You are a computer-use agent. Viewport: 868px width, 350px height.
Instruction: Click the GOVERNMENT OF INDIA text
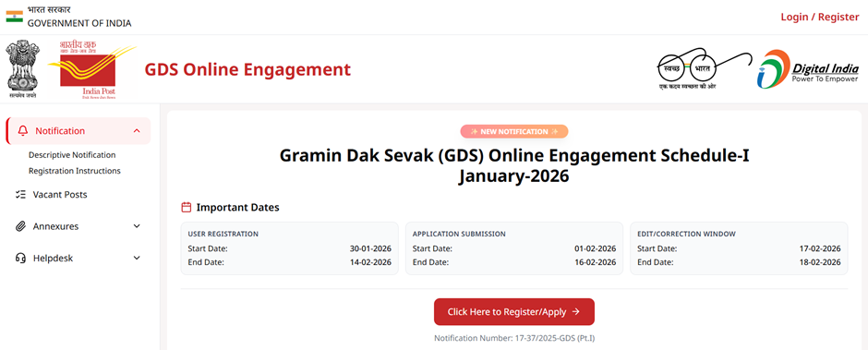click(x=79, y=23)
